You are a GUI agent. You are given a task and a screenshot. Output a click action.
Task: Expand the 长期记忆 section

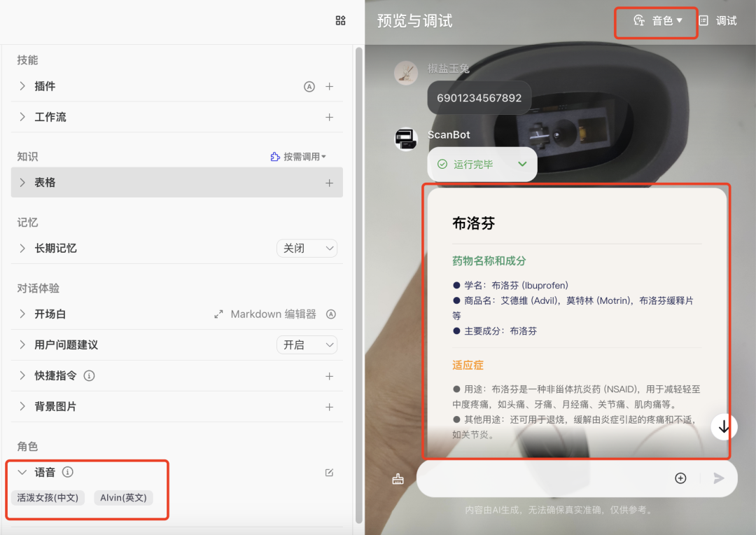coord(22,248)
